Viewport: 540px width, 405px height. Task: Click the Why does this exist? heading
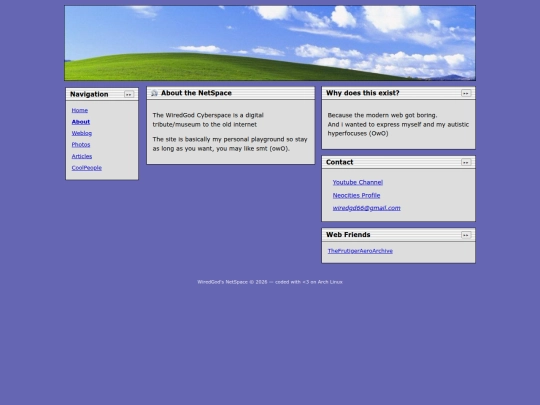tap(363, 93)
